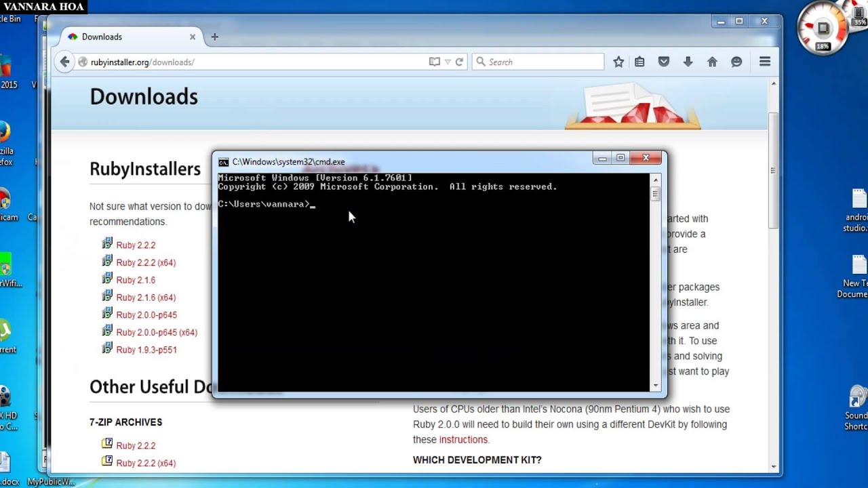868x488 pixels.
Task: Click cmd window scrollbar thumb
Action: click(x=655, y=194)
